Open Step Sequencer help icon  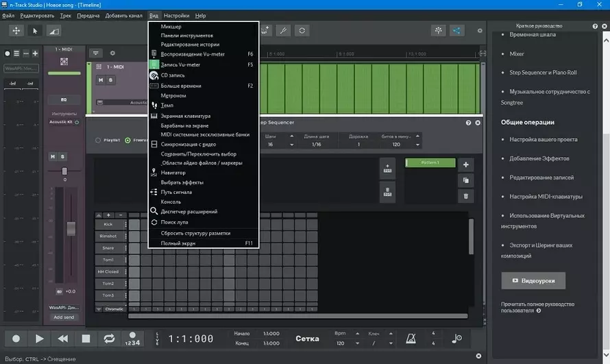[x=468, y=123]
